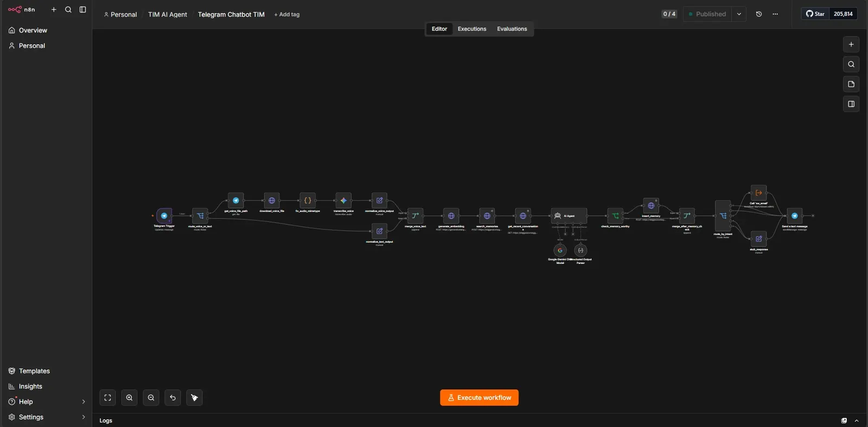
Task: Open the stub_response edit node
Action: 758,238
